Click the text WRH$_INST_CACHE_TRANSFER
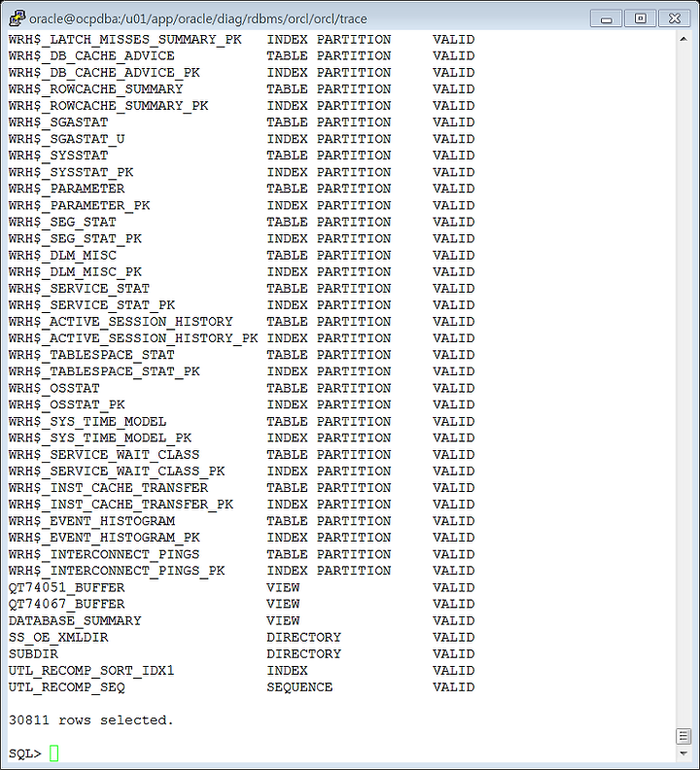Screen dimensions: 700x770 [108, 488]
